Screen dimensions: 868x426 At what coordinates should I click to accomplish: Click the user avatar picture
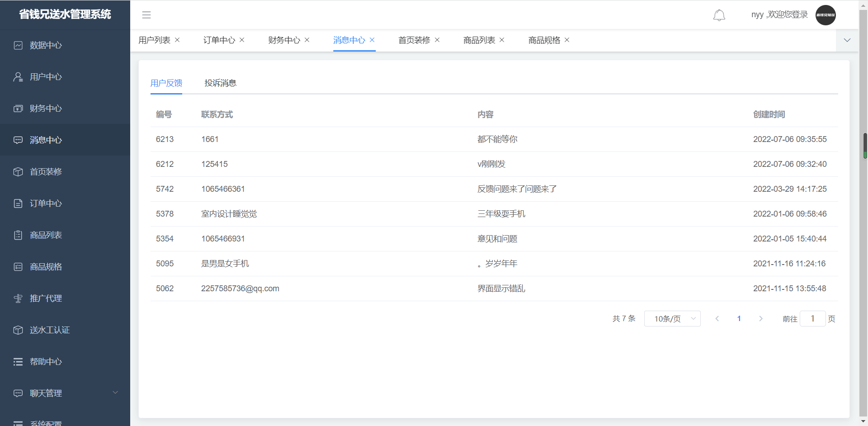pyautogui.click(x=825, y=15)
